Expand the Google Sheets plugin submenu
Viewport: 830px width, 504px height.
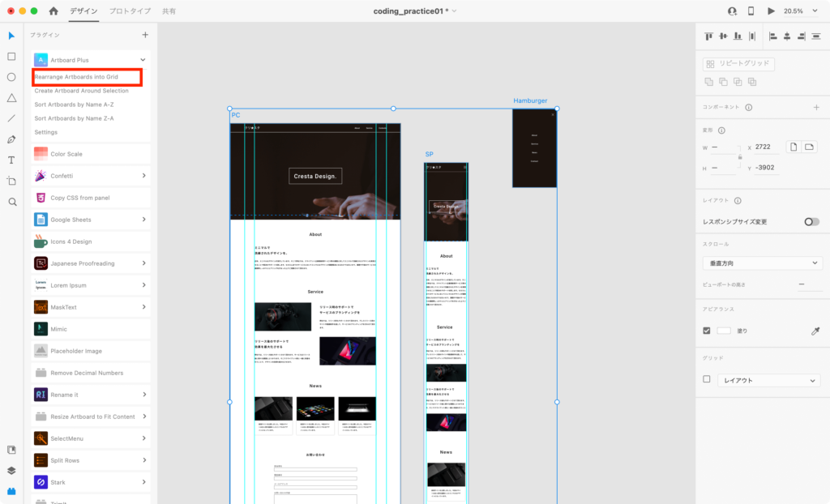(144, 219)
